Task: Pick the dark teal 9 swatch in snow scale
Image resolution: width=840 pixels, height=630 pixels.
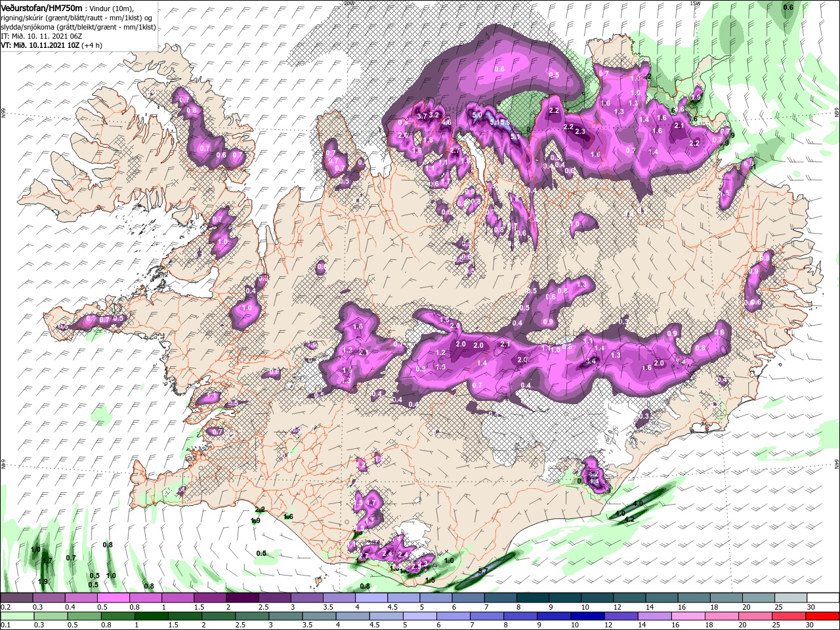Action: pos(564,597)
